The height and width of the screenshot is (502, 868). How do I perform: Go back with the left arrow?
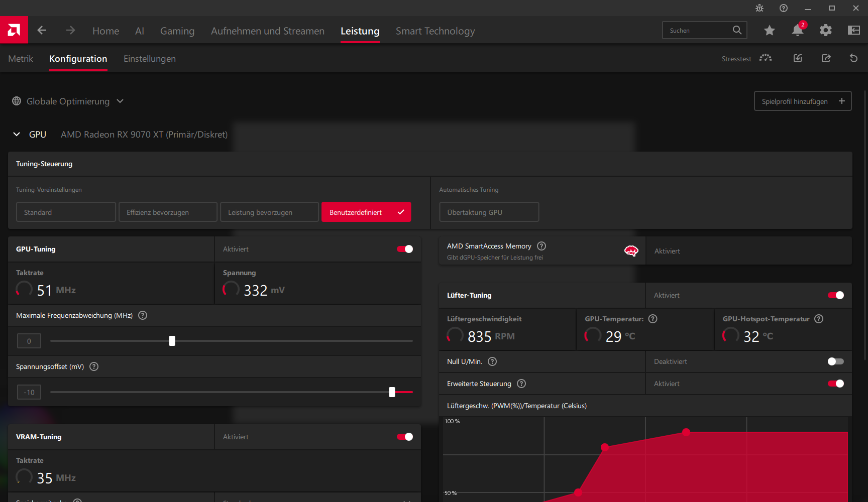click(42, 30)
